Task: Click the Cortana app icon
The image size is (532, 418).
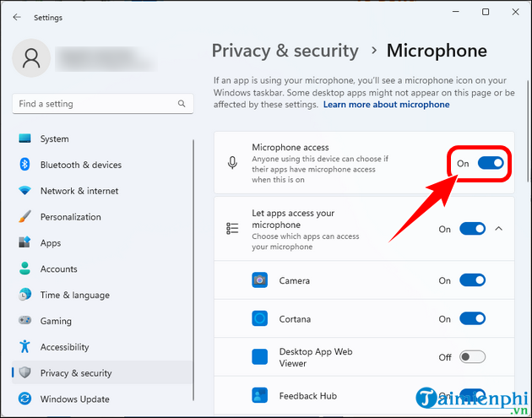Action: click(260, 319)
